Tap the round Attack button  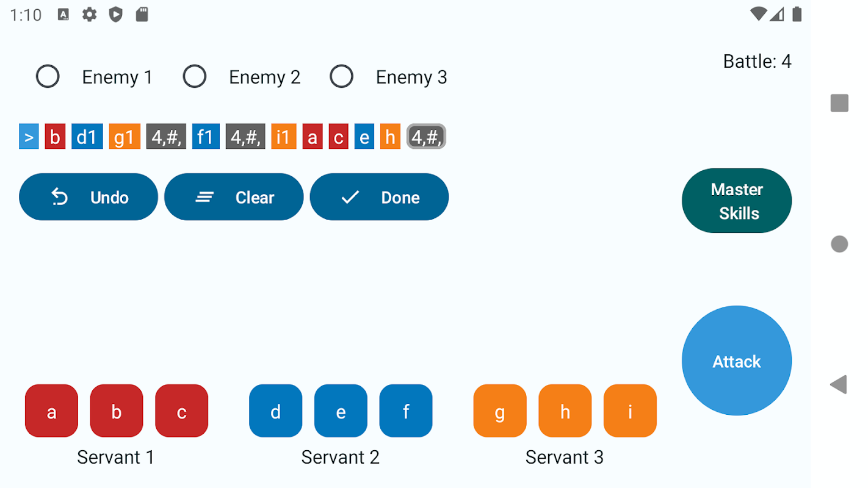tap(737, 361)
